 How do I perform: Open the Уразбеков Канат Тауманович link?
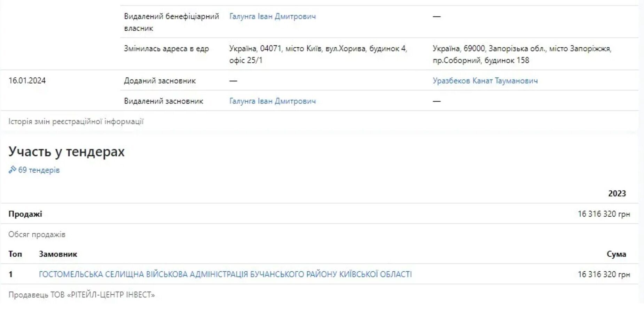485,81
